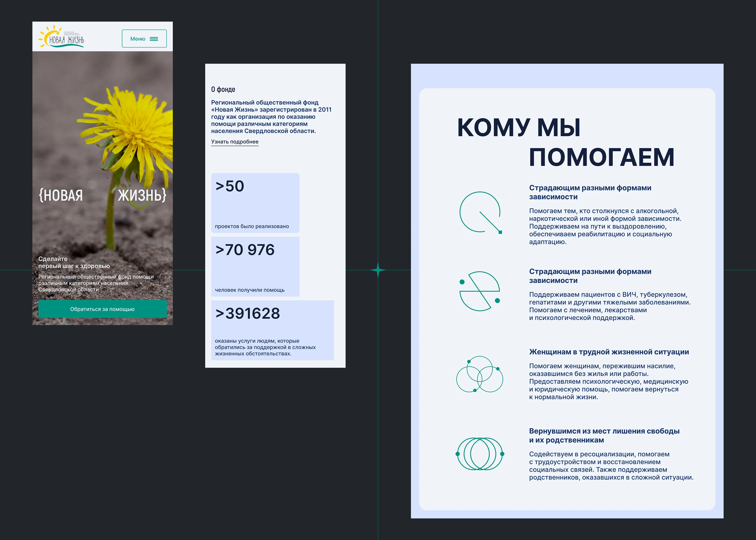
Task: Select the >391628 services statistic card
Action: coord(272,330)
